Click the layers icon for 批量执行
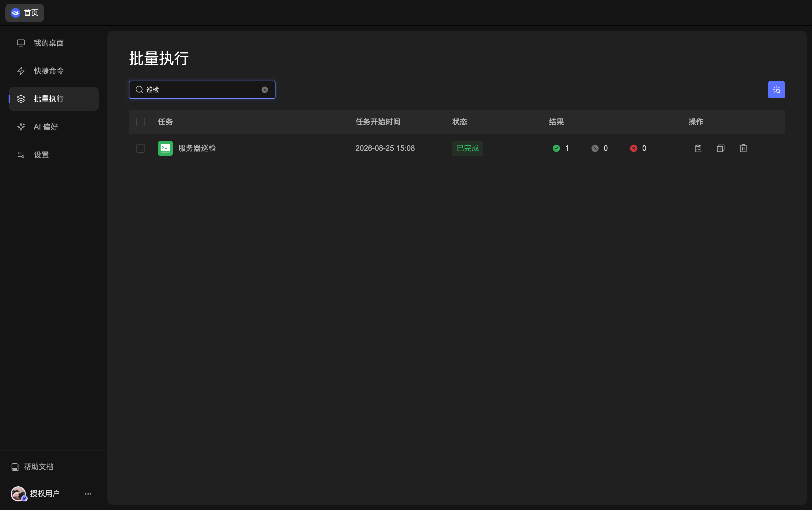812x510 pixels. point(21,99)
